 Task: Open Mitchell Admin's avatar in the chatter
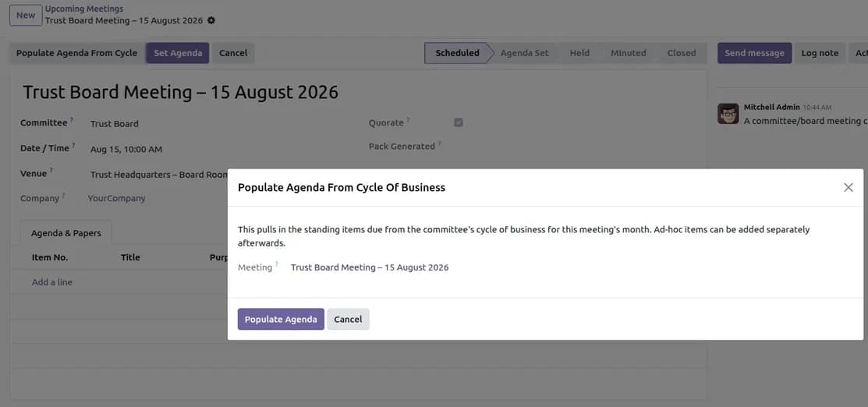[x=728, y=114]
